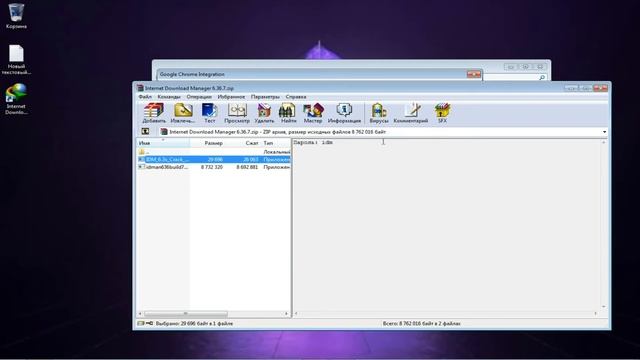Go up one folder using address bar icon
This screenshot has height=360, width=640.
pyautogui.click(x=145, y=131)
